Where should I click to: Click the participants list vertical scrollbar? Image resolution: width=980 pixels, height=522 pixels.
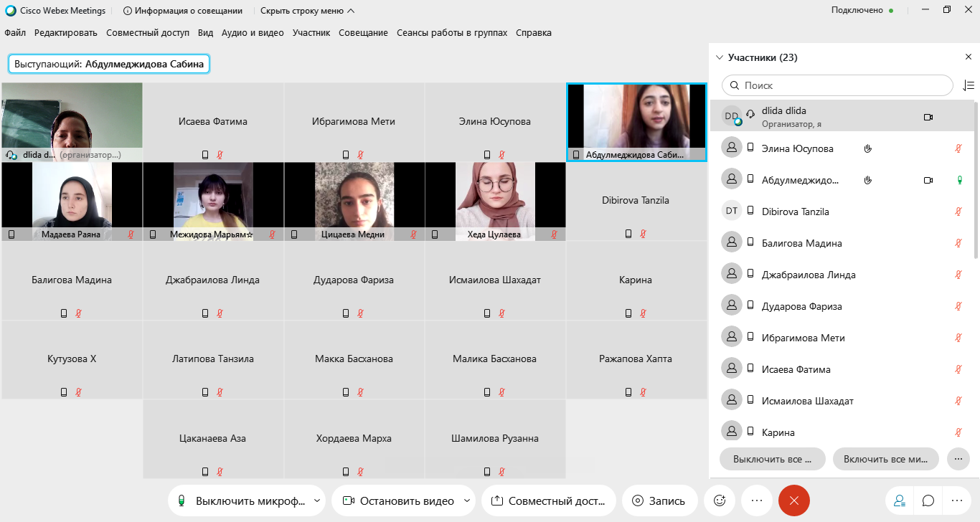976,179
